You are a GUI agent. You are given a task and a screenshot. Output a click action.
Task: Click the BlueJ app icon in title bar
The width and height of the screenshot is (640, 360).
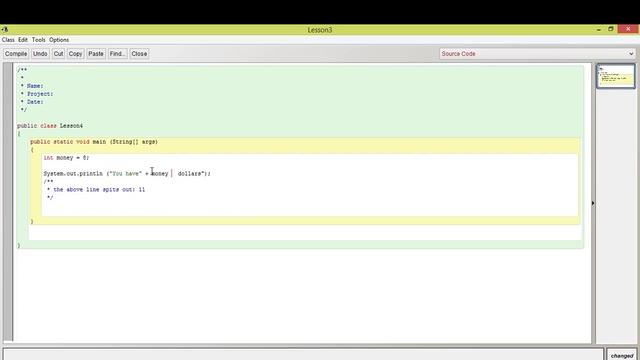click(x=5, y=29)
